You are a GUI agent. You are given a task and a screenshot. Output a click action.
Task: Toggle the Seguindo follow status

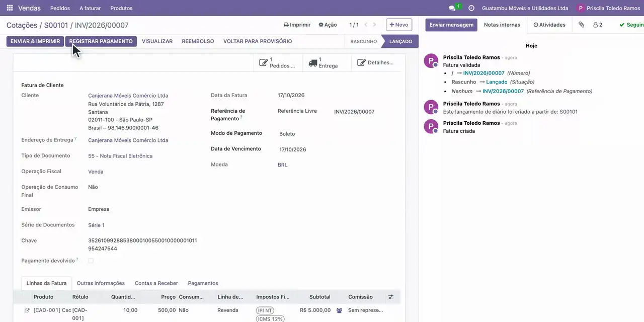coord(631,25)
